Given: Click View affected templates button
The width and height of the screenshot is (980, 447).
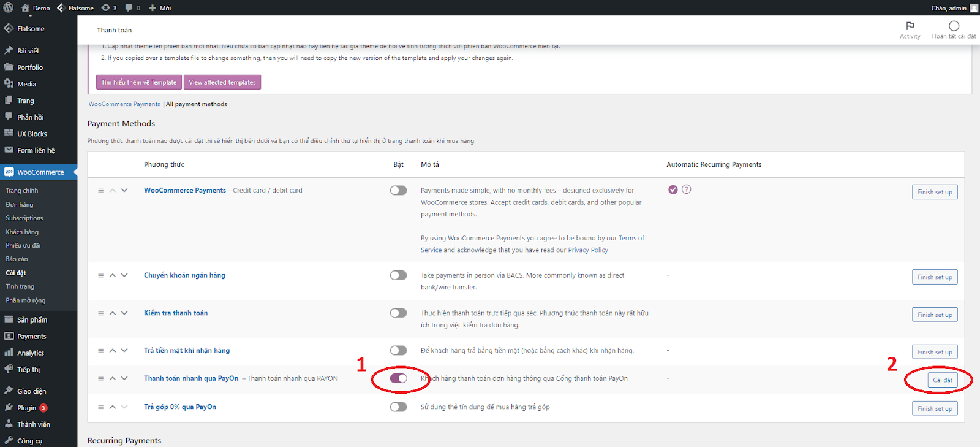Looking at the screenshot, I should click(222, 82).
